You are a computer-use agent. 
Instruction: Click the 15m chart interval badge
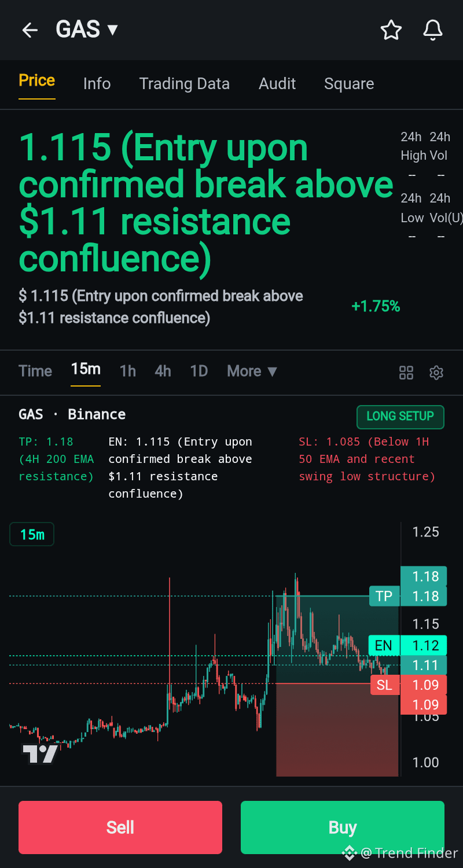point(32,535)
